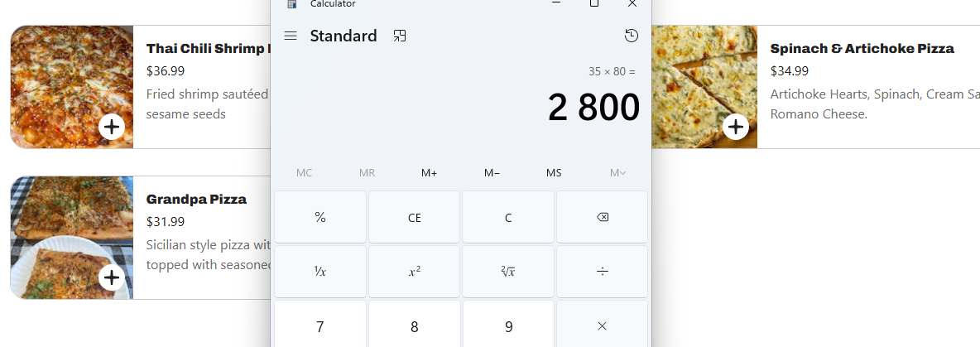Add Thai Chili Shrimp pizza to order

coord(112,127)
